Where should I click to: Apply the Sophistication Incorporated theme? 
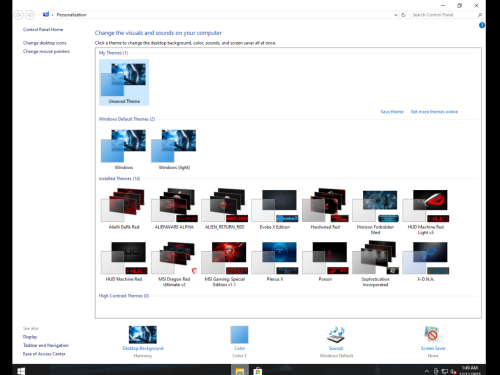click(x=375, y=264)
